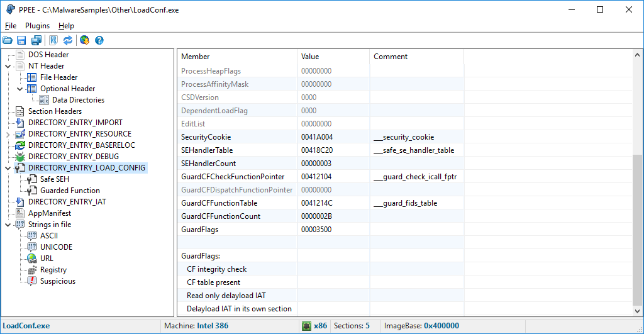644x334 pixels.
Task: Click GuardFlags value 00003500
Action: pos(316,229)
